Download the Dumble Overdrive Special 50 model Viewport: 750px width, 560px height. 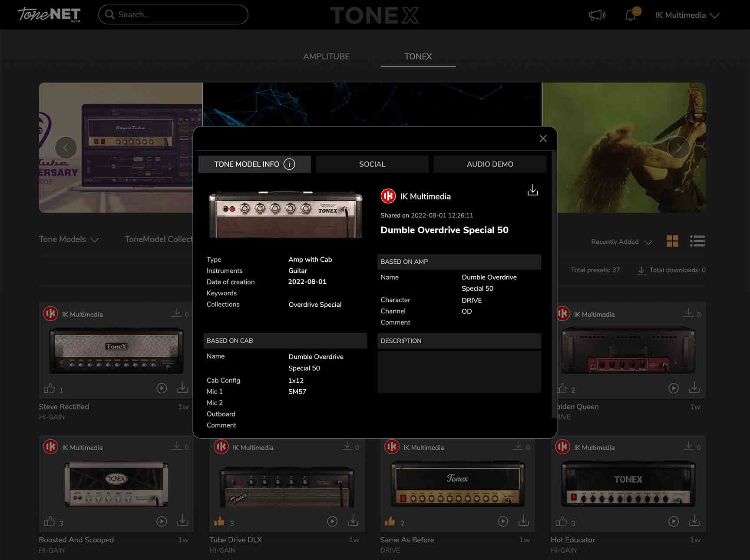tap(532, 190)
